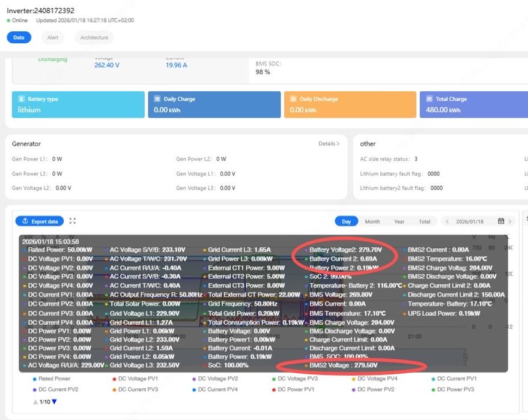This screenshot has width=528, height=420.
Task: Click the Lithium battery2 fault flag value
Action: point(437,188)
